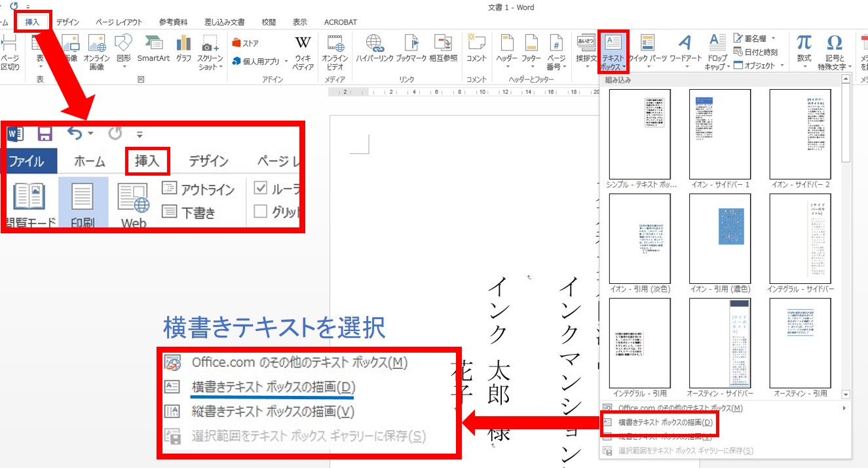Click the テキスト ボックス ribbon button
This screenshot has height=468, width=868.
614,51
